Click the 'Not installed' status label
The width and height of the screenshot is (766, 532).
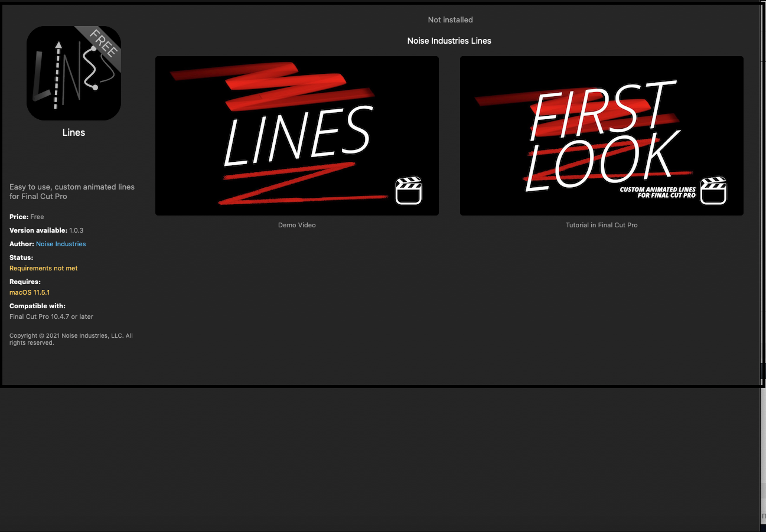[x=451, y=20]
